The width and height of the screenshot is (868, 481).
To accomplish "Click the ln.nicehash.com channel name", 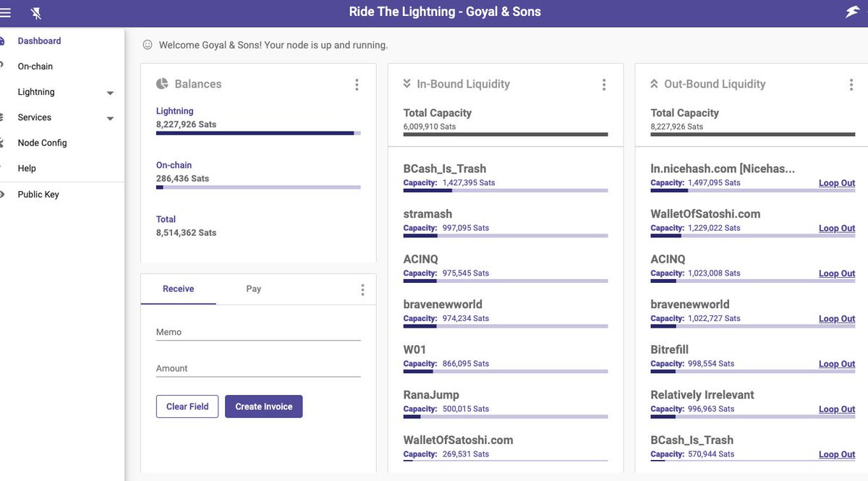I will (723, 169).
